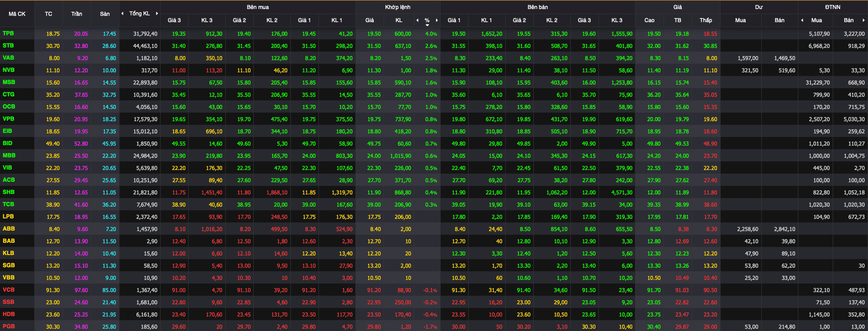Click VAB's surplus buy value 1,597,00
Screen dimensions: 868x331
748,58
